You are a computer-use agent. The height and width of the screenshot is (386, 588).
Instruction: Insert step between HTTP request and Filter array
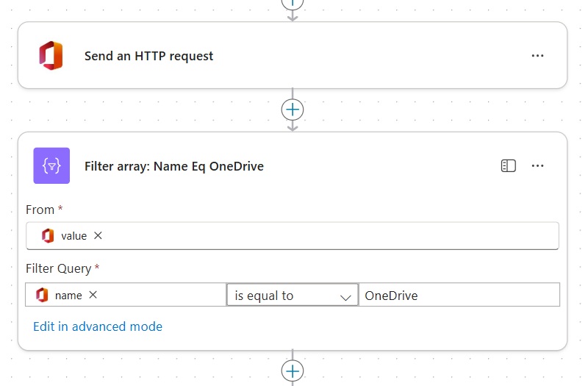pos(293,110)
